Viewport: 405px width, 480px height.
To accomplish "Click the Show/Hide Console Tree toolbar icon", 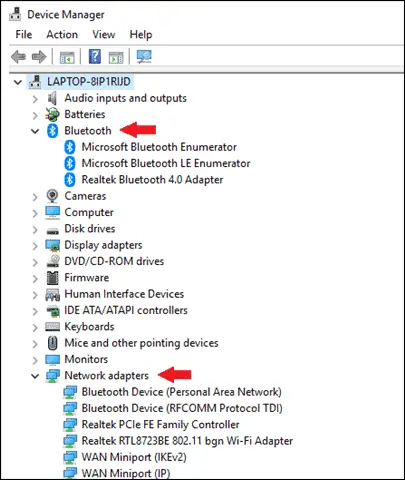I will pos(67,57).
